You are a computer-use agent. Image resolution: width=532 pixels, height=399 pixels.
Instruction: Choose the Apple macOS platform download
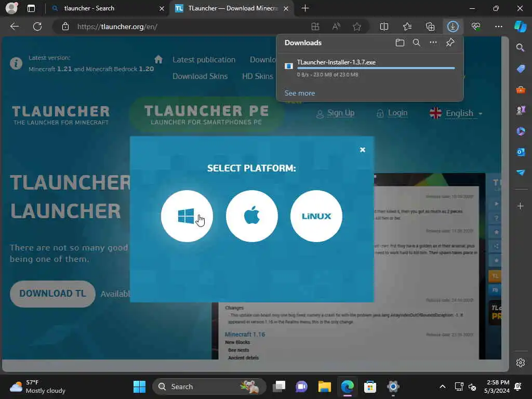(x=252, y=216)
